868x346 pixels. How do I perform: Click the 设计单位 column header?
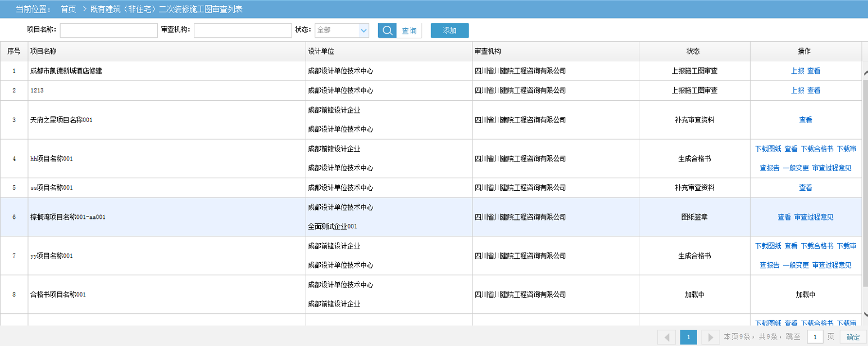tap(321, 51)
